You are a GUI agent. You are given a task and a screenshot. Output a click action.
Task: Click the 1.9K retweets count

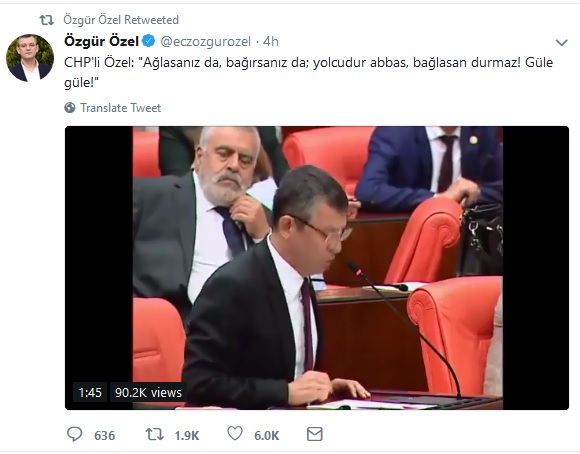pyautogui.click(x=187, y=435)
